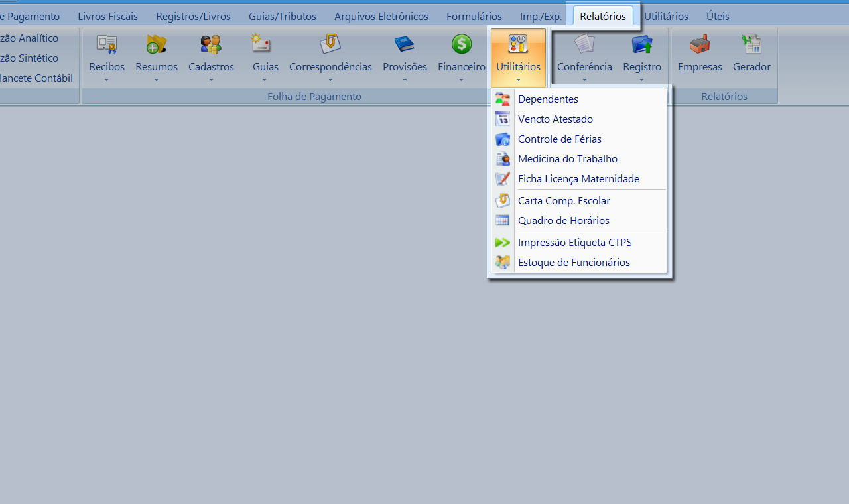Open the Empresas factory icon
Viewport: 849px width, 504px height.
700,45
